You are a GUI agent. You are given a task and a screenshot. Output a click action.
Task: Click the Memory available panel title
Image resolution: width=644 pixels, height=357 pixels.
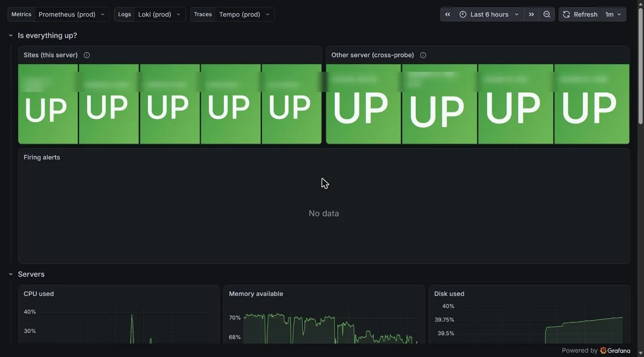click(256, 294)
